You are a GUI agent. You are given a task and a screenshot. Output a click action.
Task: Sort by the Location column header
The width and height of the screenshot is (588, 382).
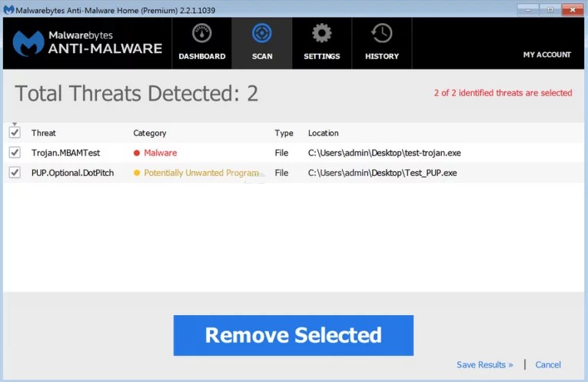pyautogui.click(x=324, y=133)
